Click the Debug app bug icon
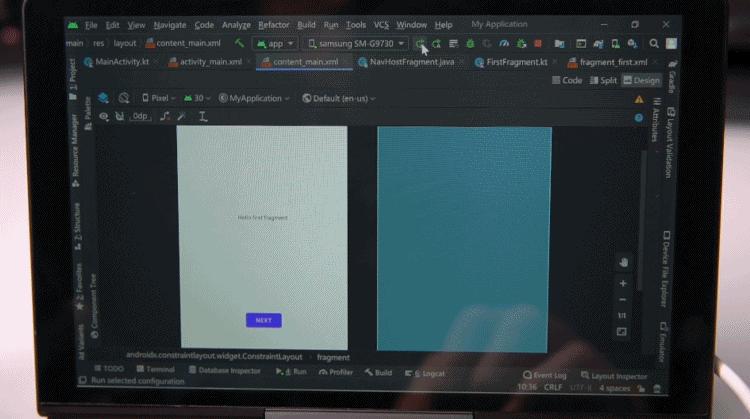Screen dimensions: 750x419 click(x=470, y=44)
